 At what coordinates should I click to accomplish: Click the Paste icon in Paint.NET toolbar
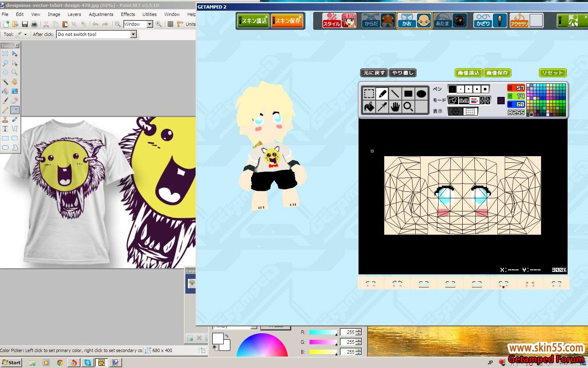pos(65,24)
